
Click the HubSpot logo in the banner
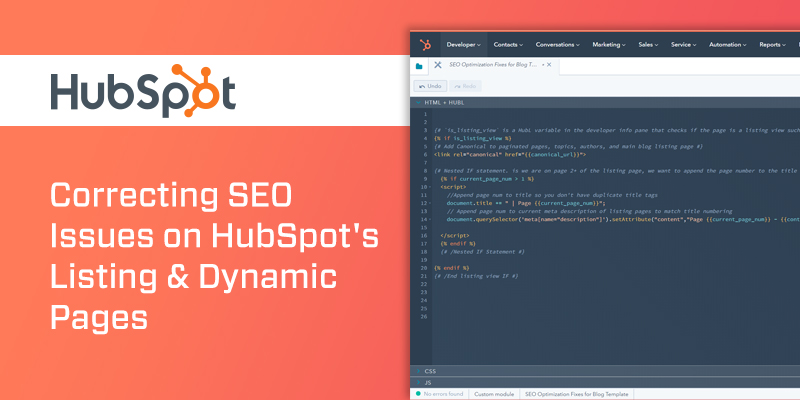[143, 91]
